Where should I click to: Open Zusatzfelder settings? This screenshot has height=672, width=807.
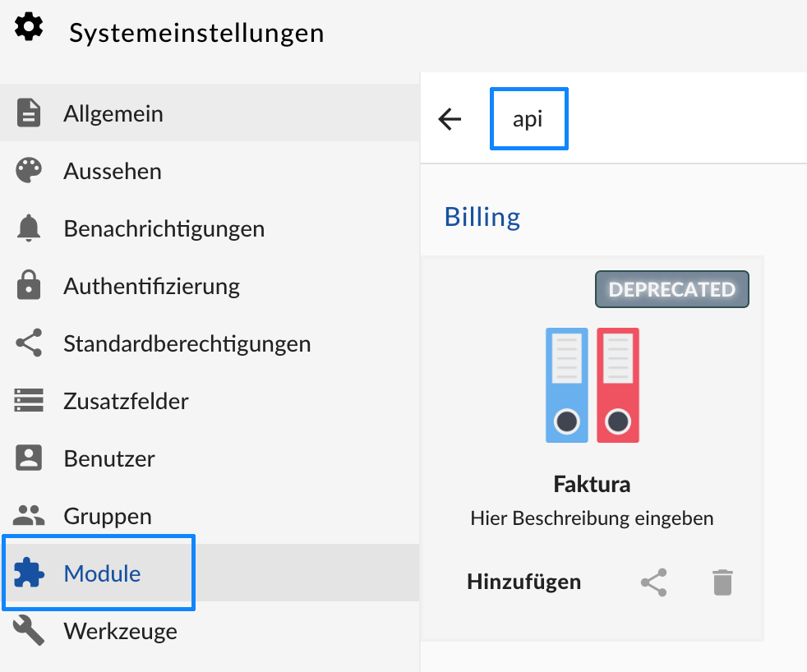pyautogui.click(x=126, y=401)
